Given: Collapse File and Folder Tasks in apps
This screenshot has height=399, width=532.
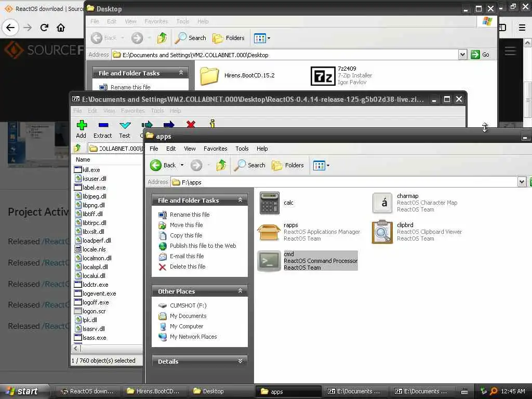Looking at the screenshot, I should click(240, 200).
